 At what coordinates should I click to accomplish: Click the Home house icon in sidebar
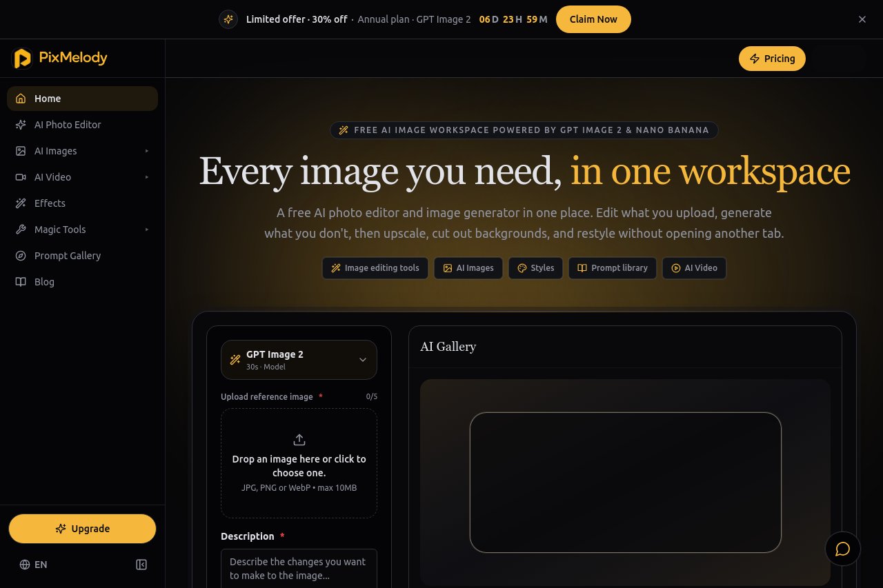pyautogui.click(x=21, y=99)
